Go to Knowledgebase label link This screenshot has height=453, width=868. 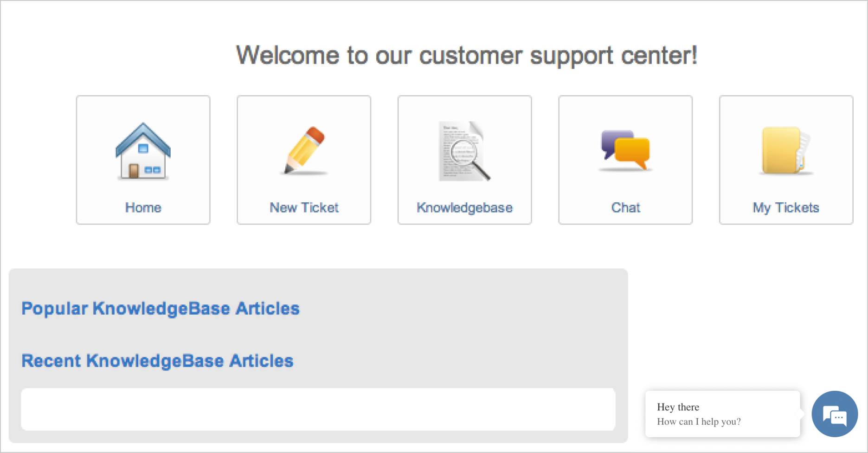465,207
